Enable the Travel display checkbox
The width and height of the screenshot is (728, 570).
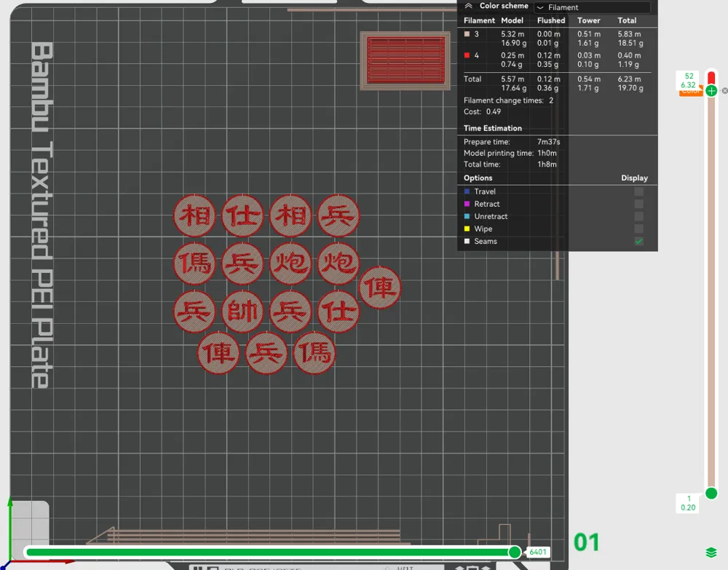(638, 191)
